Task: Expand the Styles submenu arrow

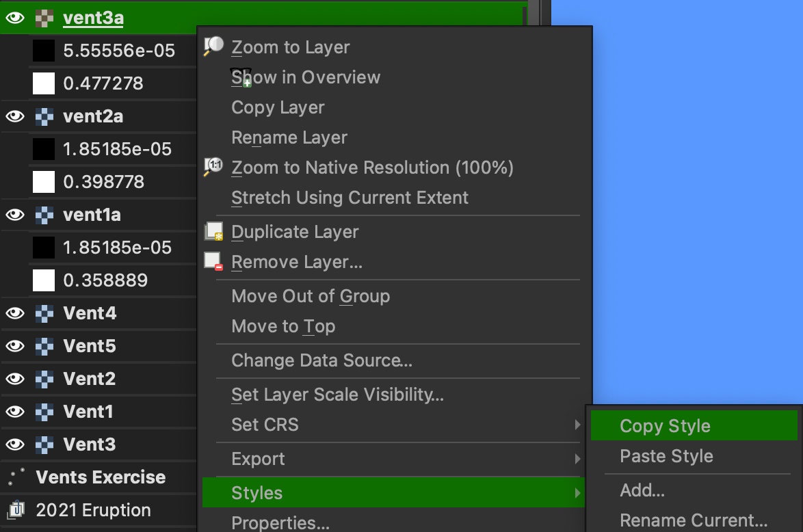Action: point(578,492)
